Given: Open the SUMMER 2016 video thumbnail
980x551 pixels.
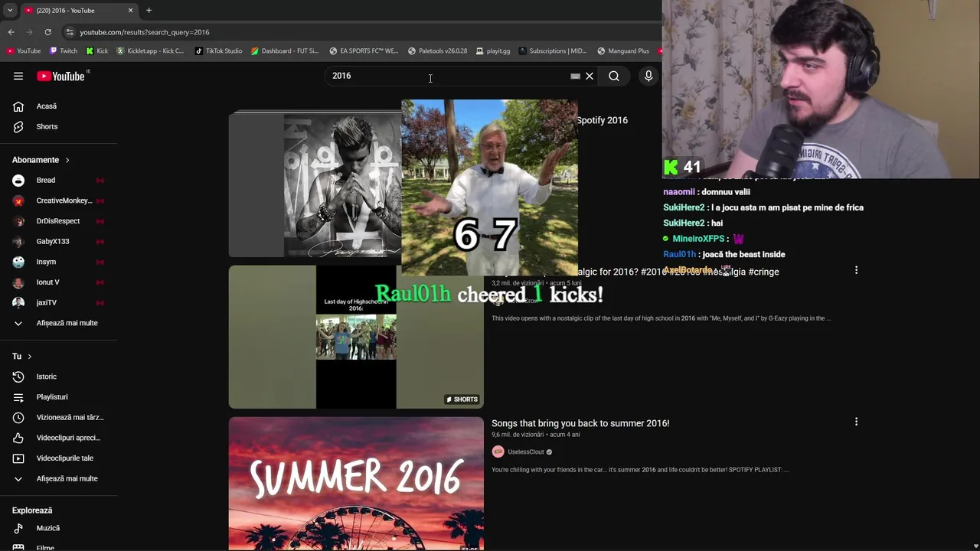Looking at the screenshot, I should (x=356, y=484).
